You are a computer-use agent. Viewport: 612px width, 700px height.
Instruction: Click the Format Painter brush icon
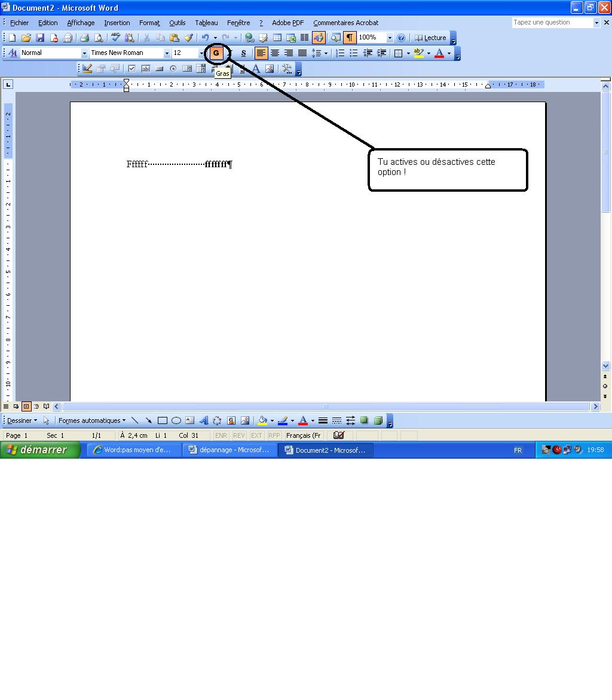pyautogui.click(x=188, y=38)
